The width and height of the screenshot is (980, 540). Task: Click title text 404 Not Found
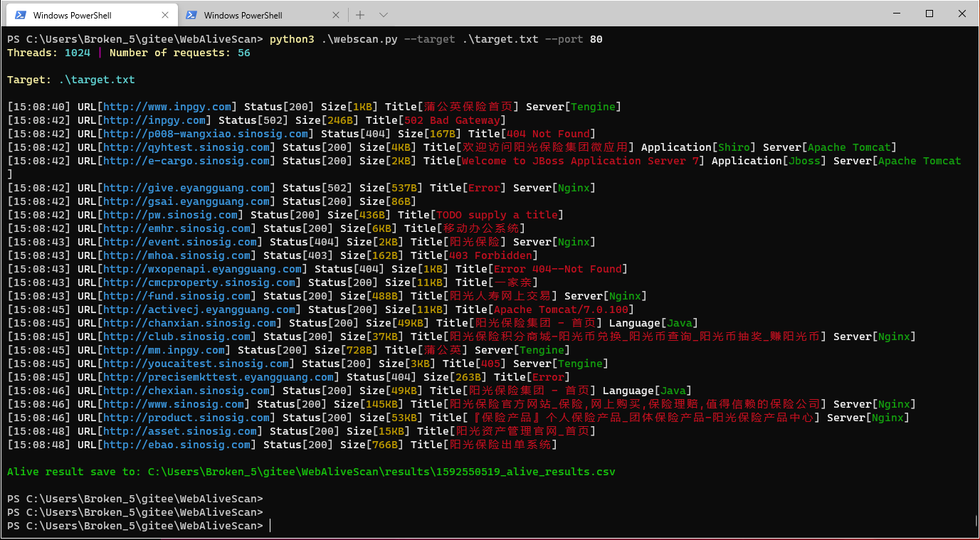tap(548, 134)
